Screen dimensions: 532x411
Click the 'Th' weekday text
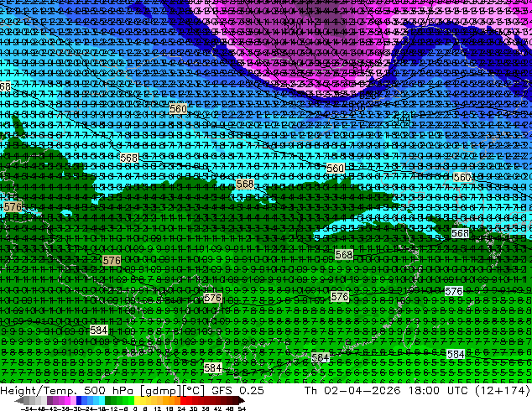310,390
